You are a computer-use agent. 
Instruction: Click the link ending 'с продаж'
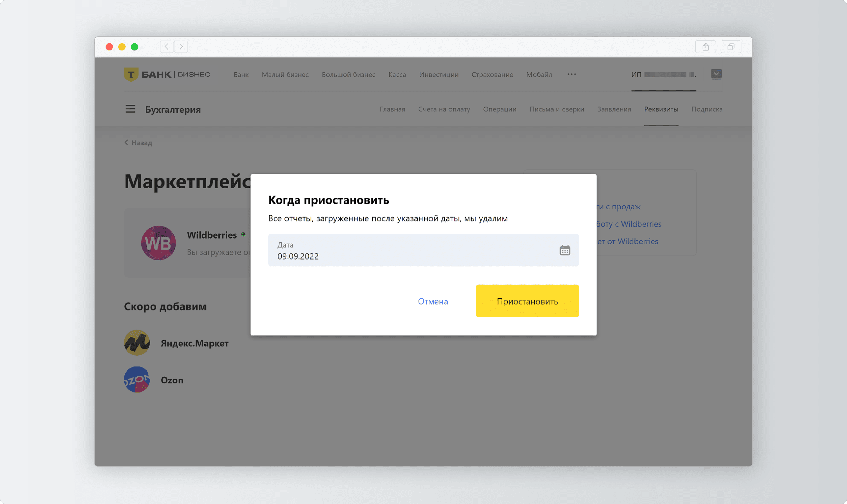coord(619,206)
